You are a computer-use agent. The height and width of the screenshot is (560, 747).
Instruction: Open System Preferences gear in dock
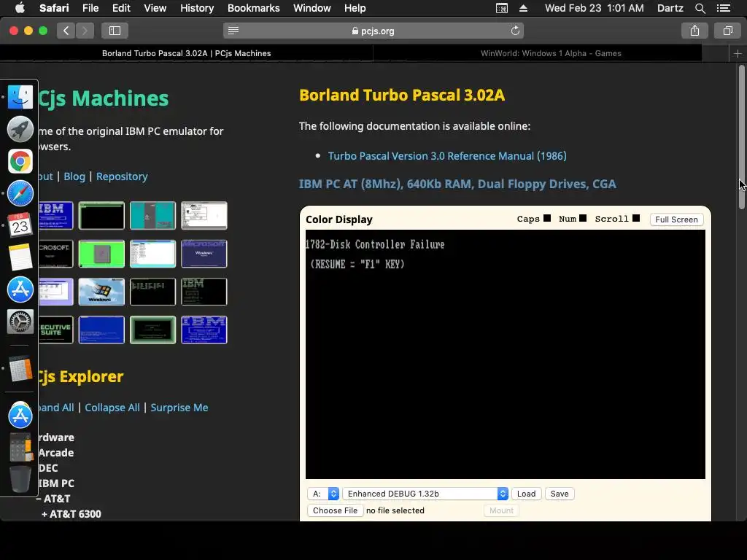pos(20,322)
